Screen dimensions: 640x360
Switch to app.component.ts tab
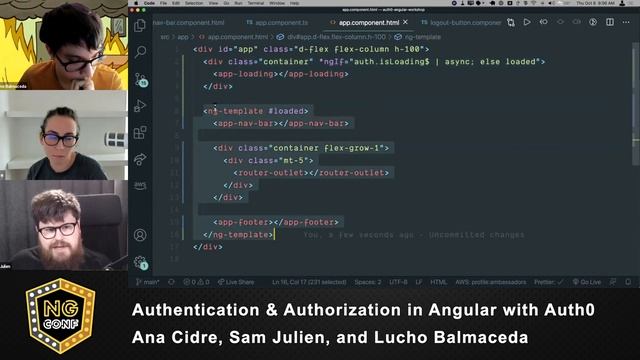(x=278, y=22)
